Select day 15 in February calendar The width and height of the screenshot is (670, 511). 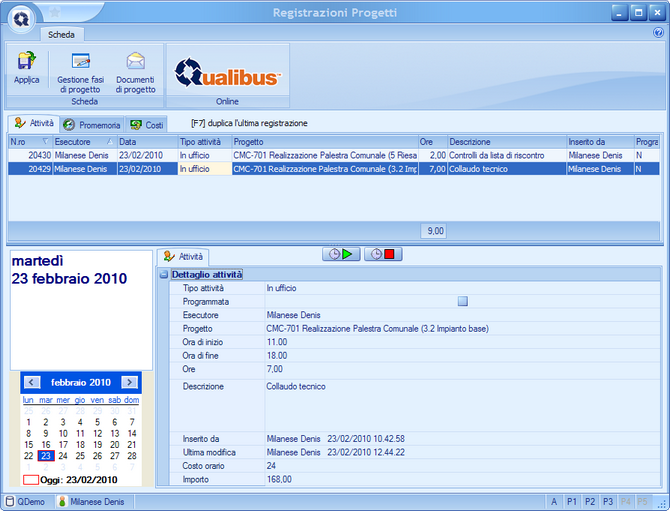pos(29,445)
